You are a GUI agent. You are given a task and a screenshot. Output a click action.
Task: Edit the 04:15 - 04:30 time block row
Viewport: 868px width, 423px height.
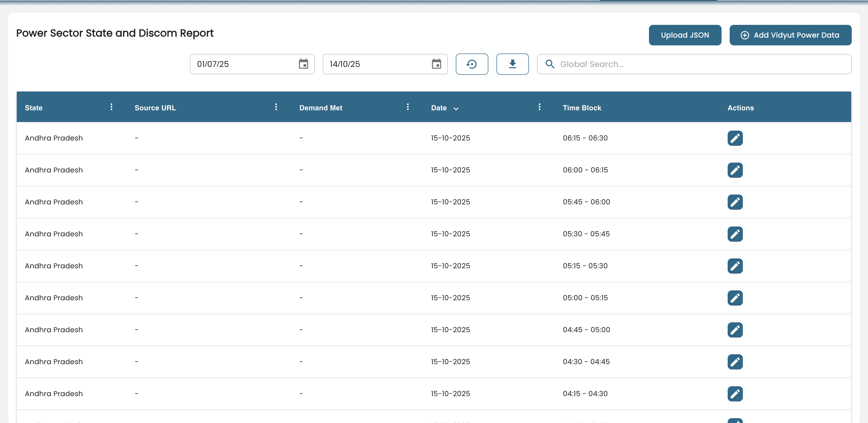[735, 394]
